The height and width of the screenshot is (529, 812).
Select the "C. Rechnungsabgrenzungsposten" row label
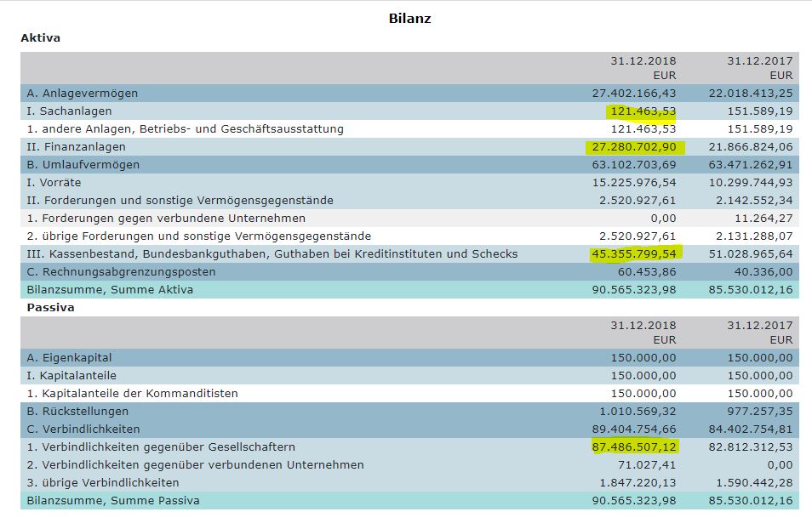click(x=122, y=272)
